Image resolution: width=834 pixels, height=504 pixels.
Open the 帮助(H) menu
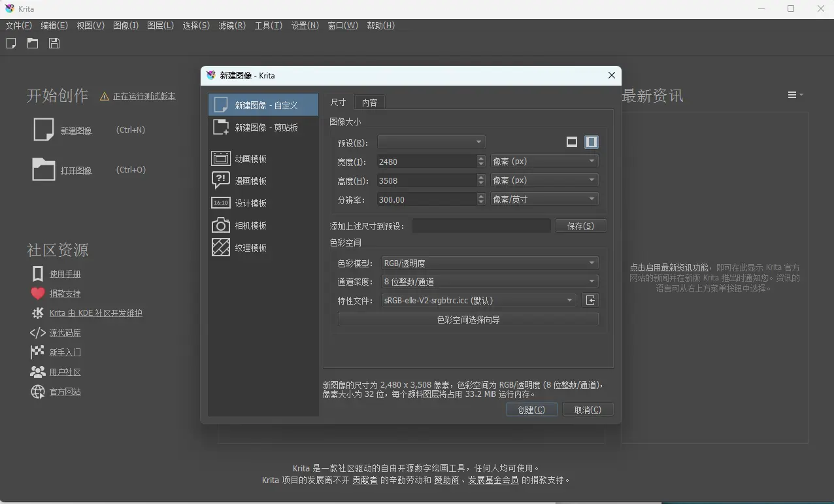click(x=380, y=25)
